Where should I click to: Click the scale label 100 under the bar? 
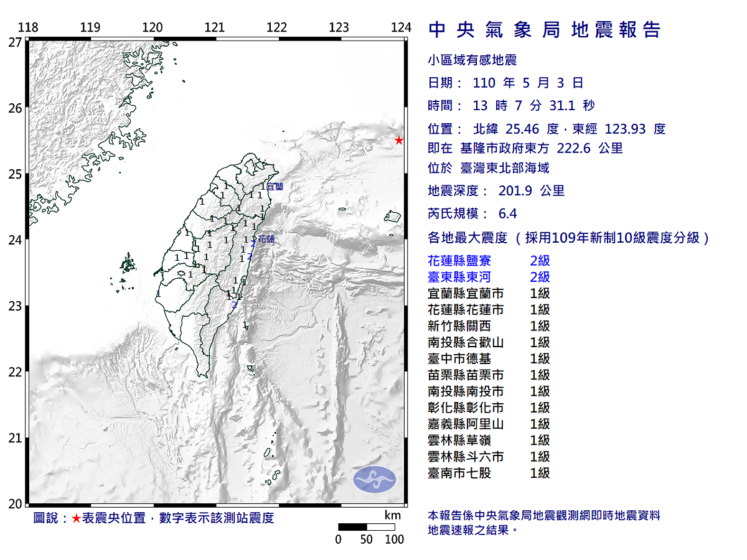(395, 539)
